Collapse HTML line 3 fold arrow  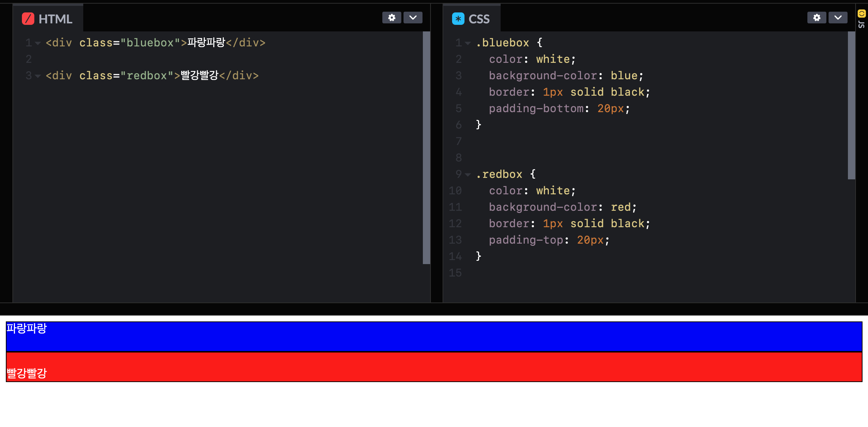tap(38, 76)
